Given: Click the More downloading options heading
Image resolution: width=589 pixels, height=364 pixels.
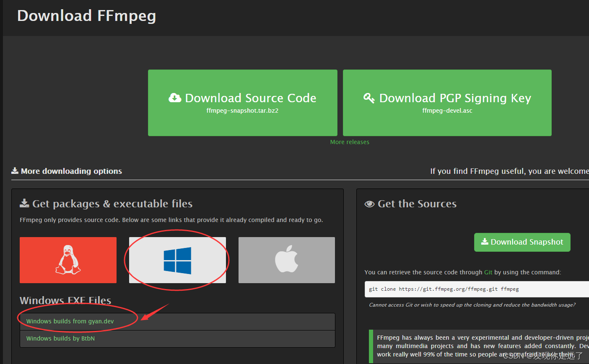Looking at the screenshot, I should [71, 171].
